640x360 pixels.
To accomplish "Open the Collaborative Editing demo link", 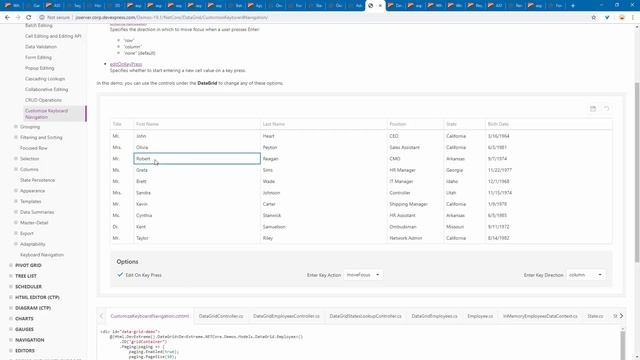I will coord(47,89).
